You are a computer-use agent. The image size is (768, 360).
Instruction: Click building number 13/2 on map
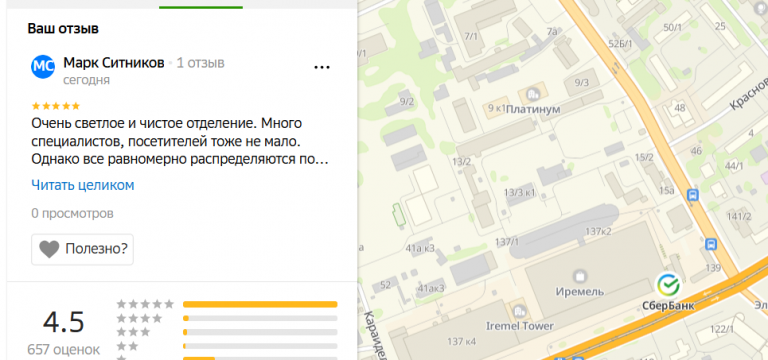tap(462, 162)
